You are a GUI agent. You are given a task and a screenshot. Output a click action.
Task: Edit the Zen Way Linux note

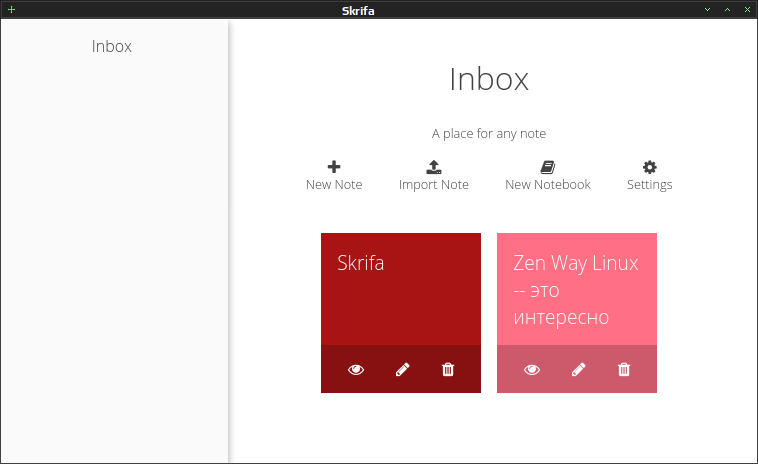pyautogui.click(x=579, y=370)
